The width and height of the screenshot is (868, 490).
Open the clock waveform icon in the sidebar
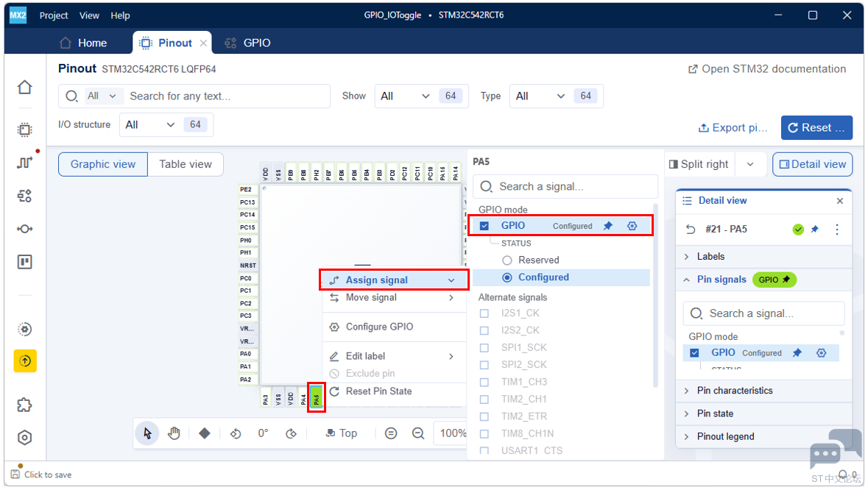point(25,163)
